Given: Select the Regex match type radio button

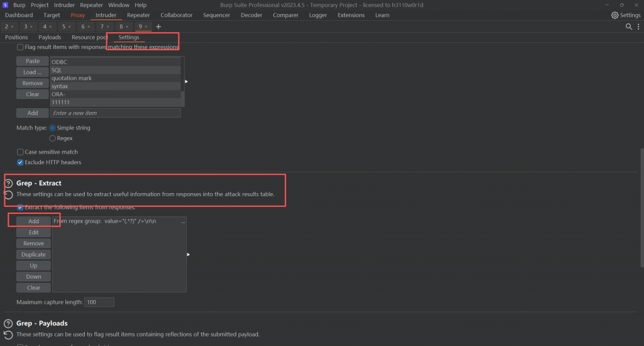Looking at the screenshot, I should pyautogui.click(x=52, y=138).
